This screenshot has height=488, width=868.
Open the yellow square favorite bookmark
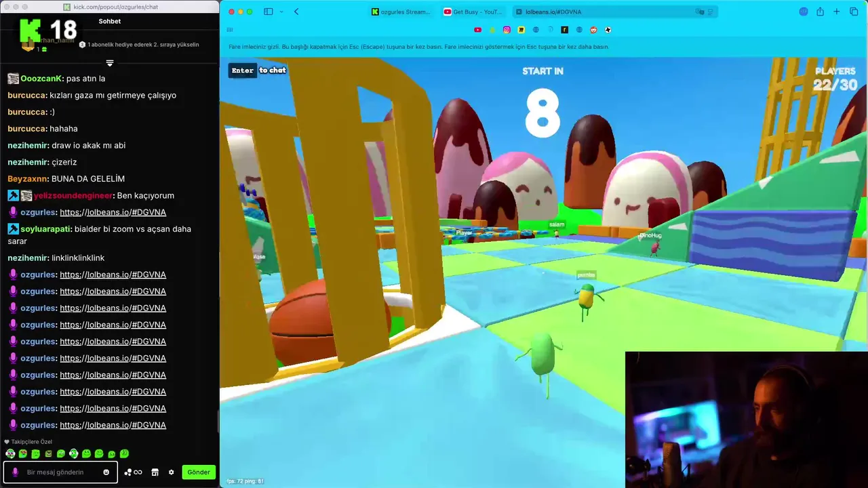pos(521,30)
